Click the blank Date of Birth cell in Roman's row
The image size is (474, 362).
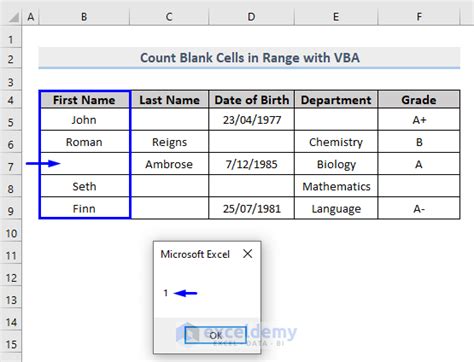point(252,142)
